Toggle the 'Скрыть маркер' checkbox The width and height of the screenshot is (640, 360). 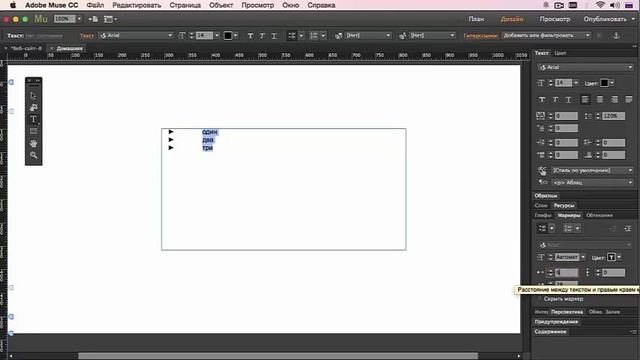point(540,299)
